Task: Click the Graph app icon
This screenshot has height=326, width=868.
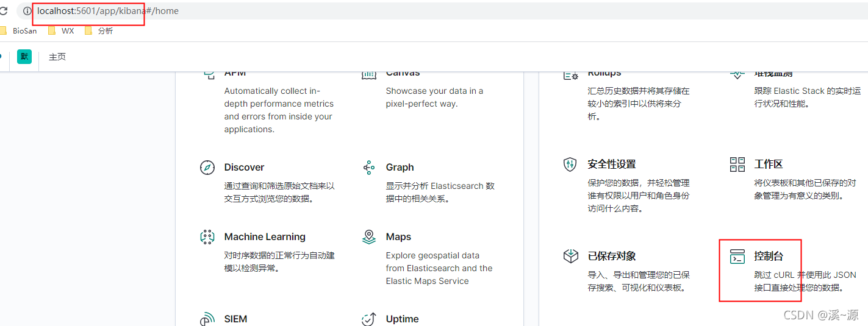Action: click(x=368, y=168)
